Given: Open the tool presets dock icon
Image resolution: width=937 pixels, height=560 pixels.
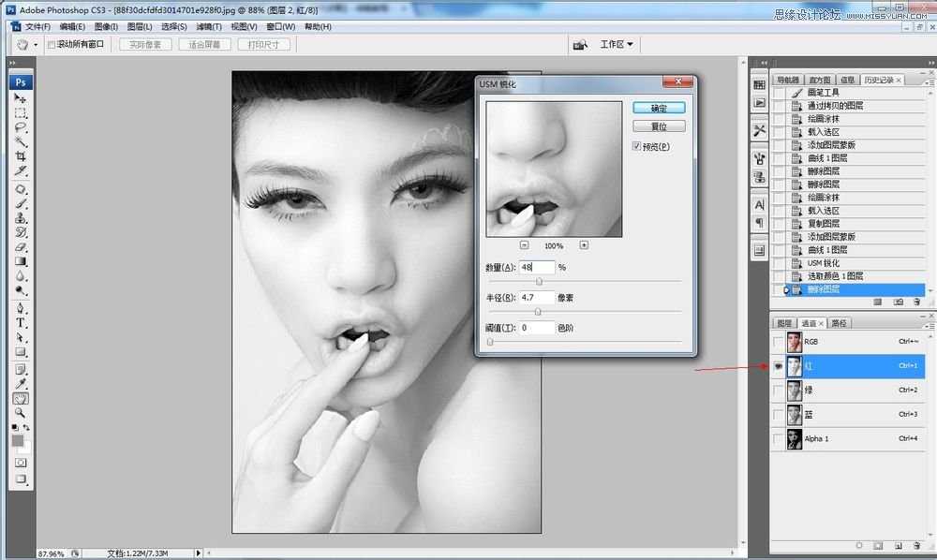Looking at the screenshot, I should tap(760, 129).
